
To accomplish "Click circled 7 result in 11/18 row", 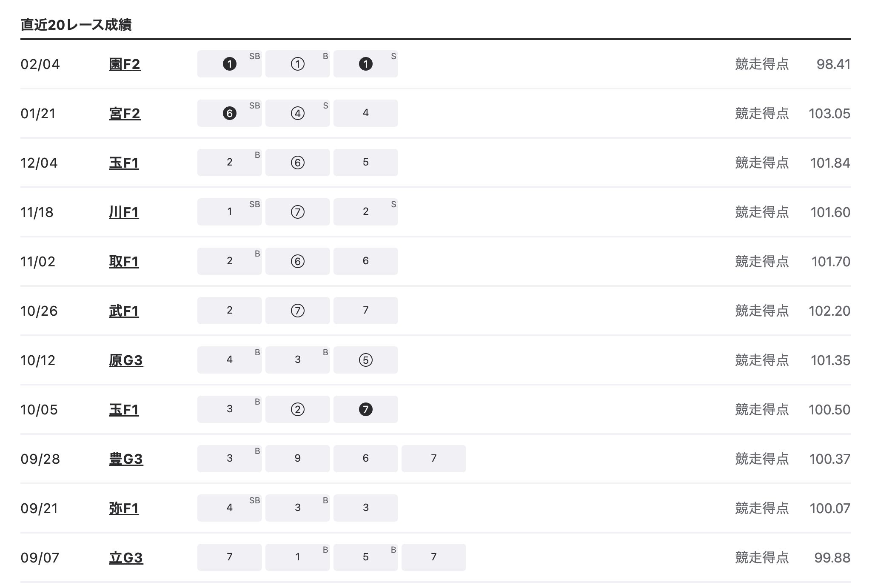I will coord(298,212).
